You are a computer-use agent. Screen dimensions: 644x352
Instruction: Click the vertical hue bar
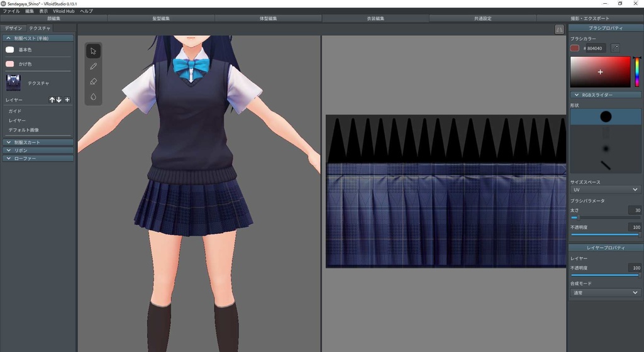pyautogui.click(x=637, y=72)
